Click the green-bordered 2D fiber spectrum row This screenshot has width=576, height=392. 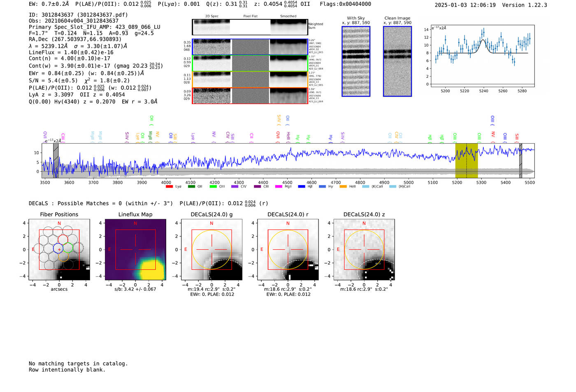(250, 63)
